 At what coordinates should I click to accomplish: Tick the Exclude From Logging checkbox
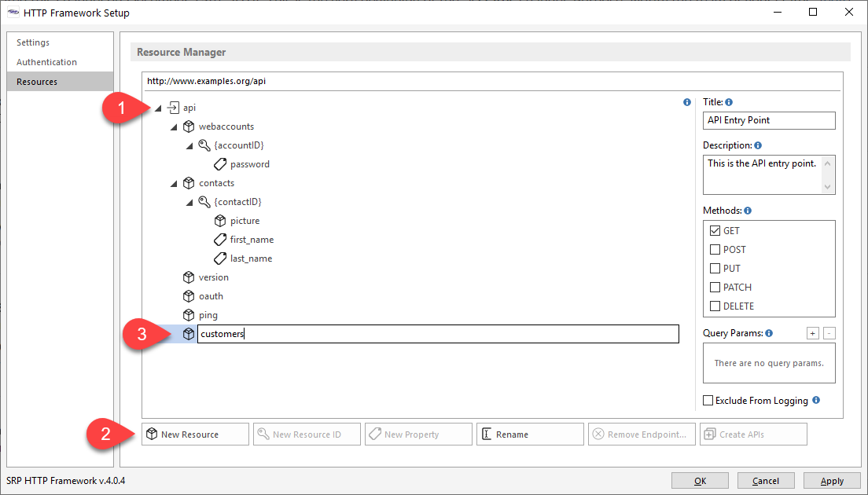tap(708, 401)
